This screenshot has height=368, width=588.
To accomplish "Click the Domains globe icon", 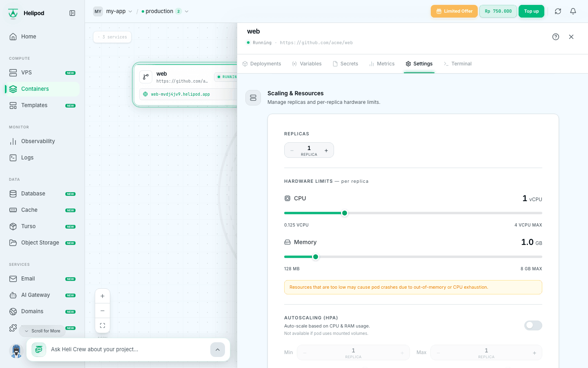I will pos(13,311).
